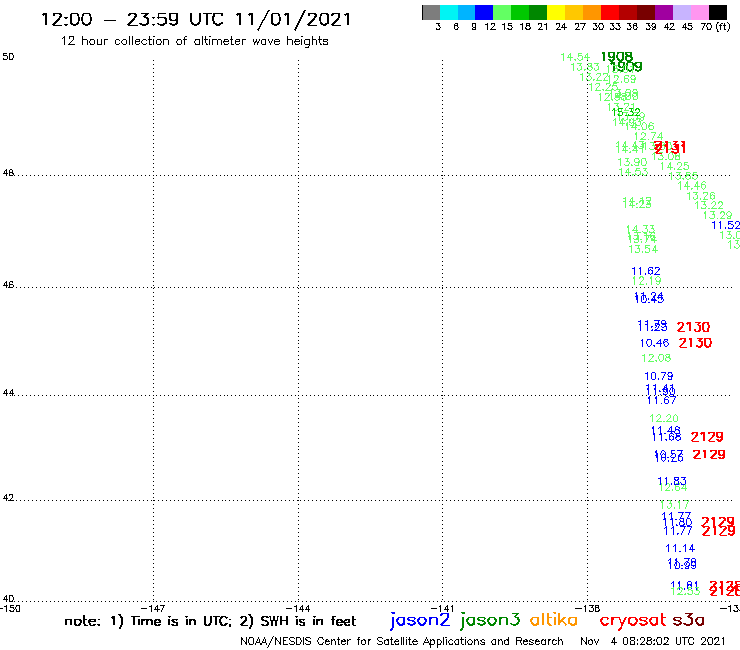The image size is (740, 650).
Task: Click blue wave height value '11.62'
Action: 646,271
